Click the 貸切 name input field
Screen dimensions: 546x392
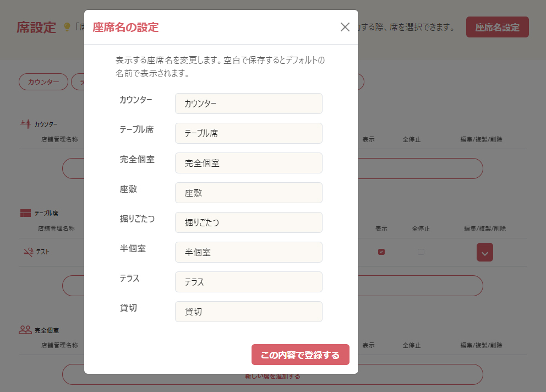click(x=249, y=312)
